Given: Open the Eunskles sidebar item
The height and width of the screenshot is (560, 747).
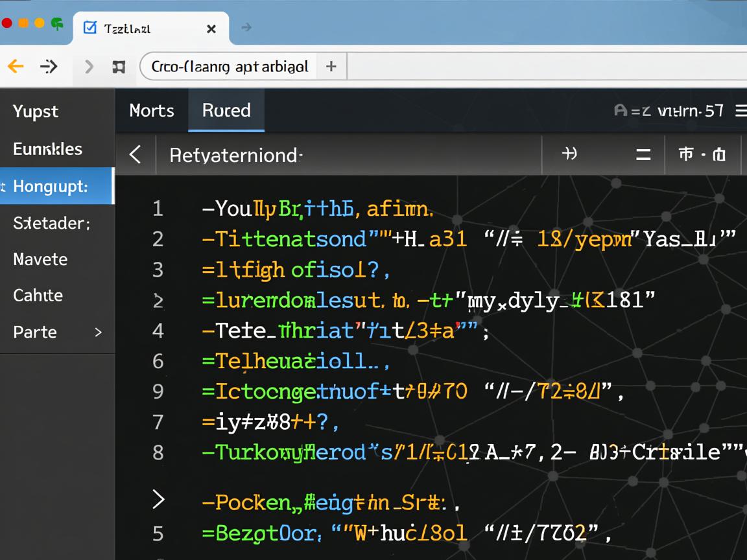Looking at the screenshot, I should pos(48,149).
